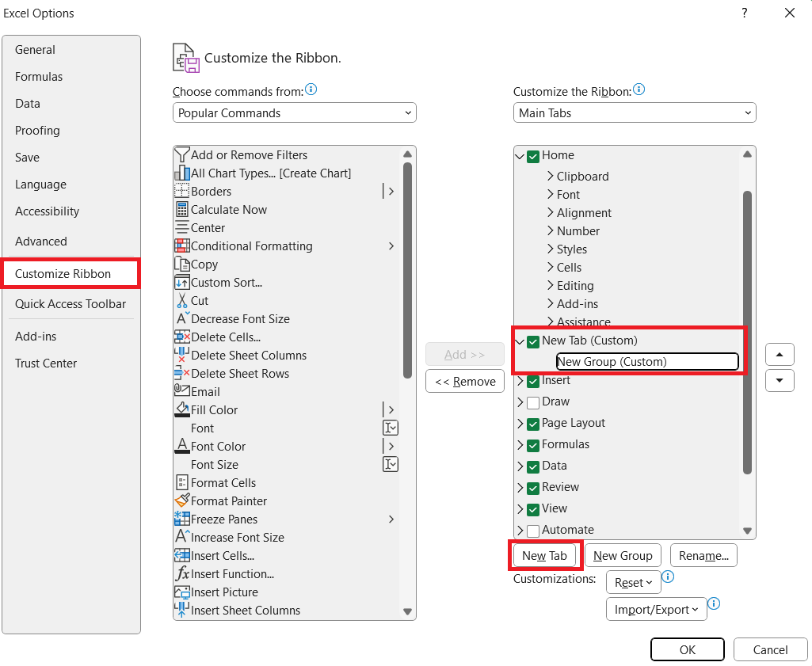Click info icon beside Choose commands from
812x666 pixels.
(311, 89)
